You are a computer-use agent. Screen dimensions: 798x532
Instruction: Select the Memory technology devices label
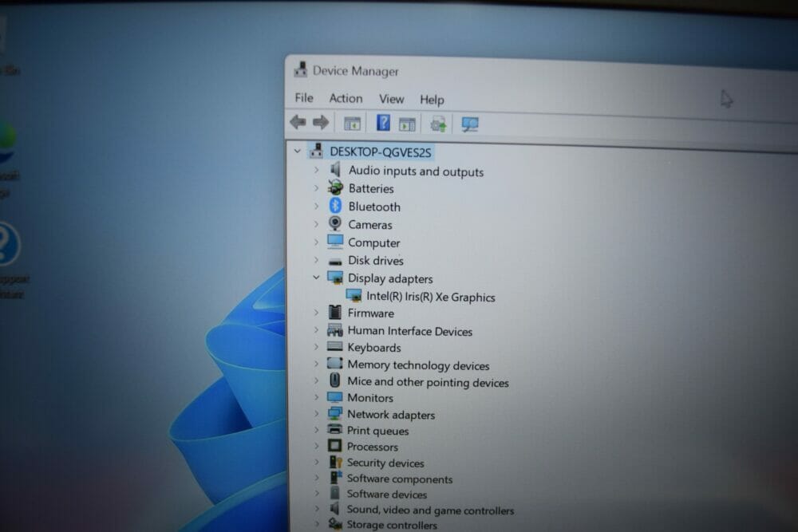(x=418, y=365)
